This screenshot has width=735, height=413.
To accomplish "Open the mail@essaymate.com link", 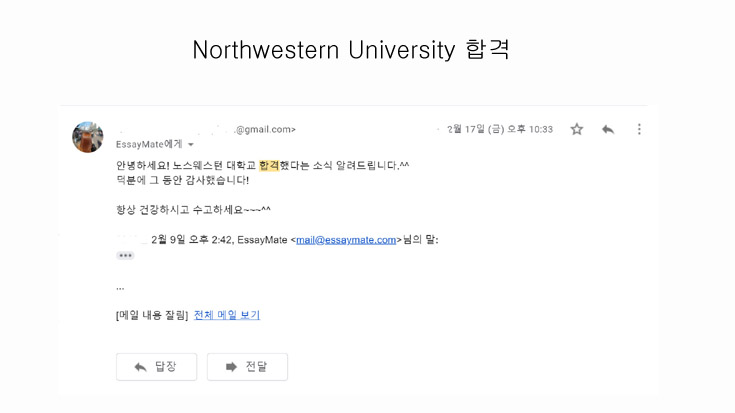I will 346,240.
